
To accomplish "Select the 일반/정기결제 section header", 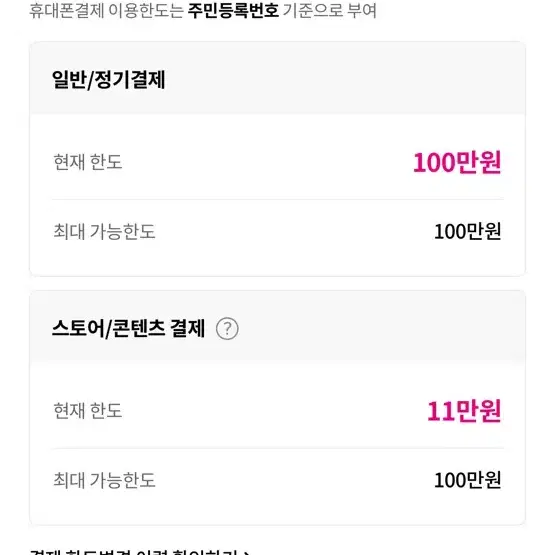I will click(109, 79).
